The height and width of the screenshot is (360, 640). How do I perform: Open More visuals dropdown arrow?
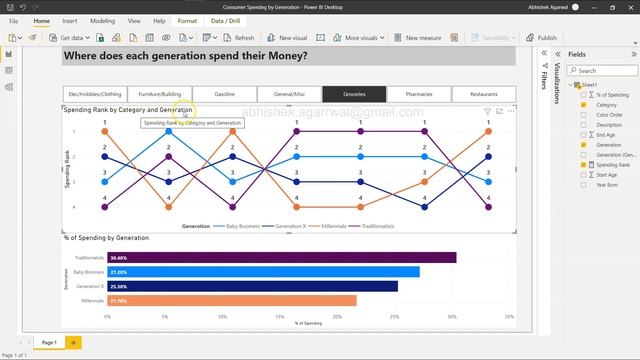tap(382, 38)
